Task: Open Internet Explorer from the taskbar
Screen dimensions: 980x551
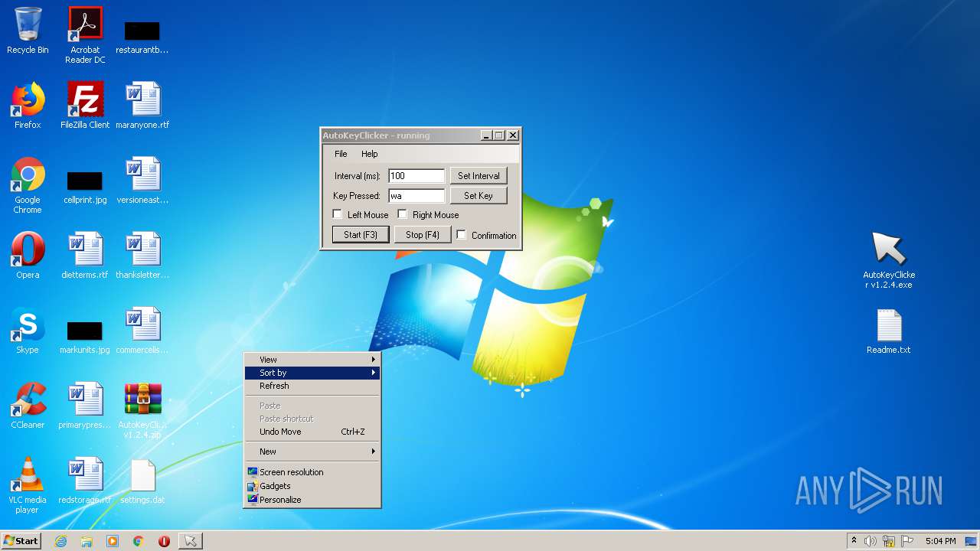Action: [x=60, y=541]
